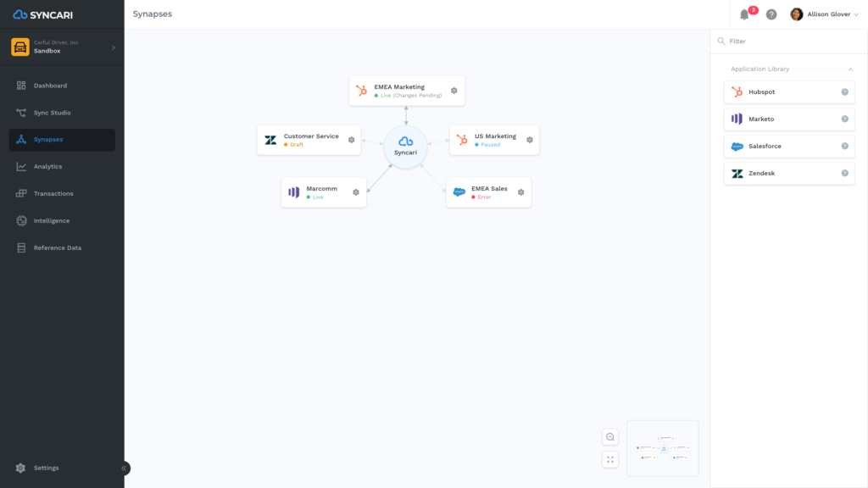The image size is (868, 488).
Task: Click the search icon in Filter box
Action: pyautogui.click(x=721, y=41)
